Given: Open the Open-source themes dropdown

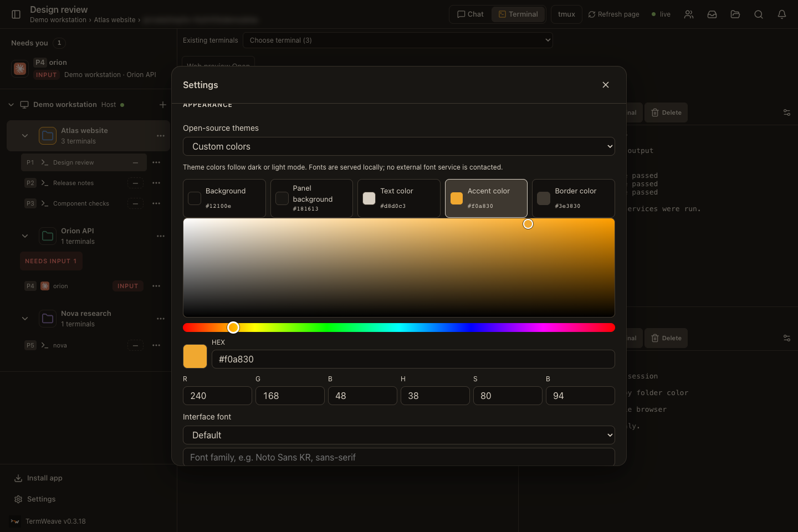Looking at the screenshot, I should (x=399, y=146).
